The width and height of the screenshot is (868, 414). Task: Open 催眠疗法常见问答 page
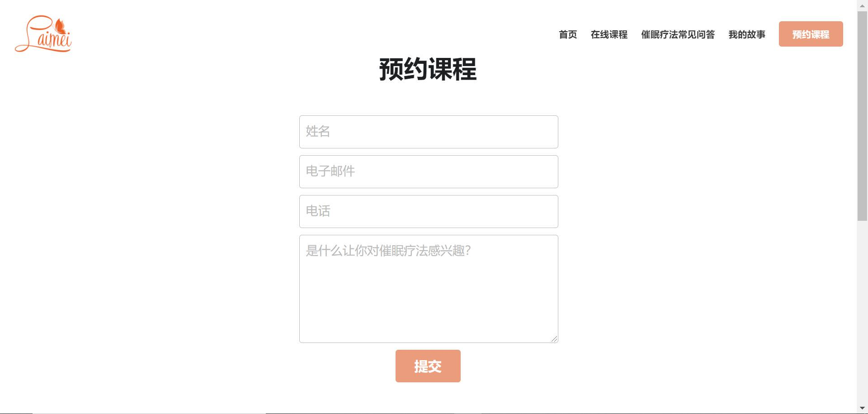coord(678,34)
